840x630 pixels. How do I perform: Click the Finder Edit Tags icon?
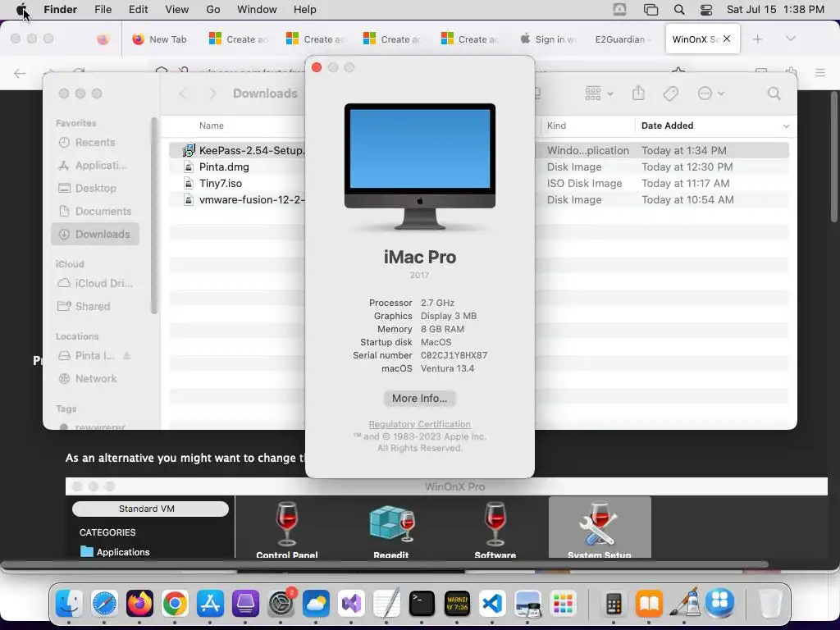click(670, 94)
